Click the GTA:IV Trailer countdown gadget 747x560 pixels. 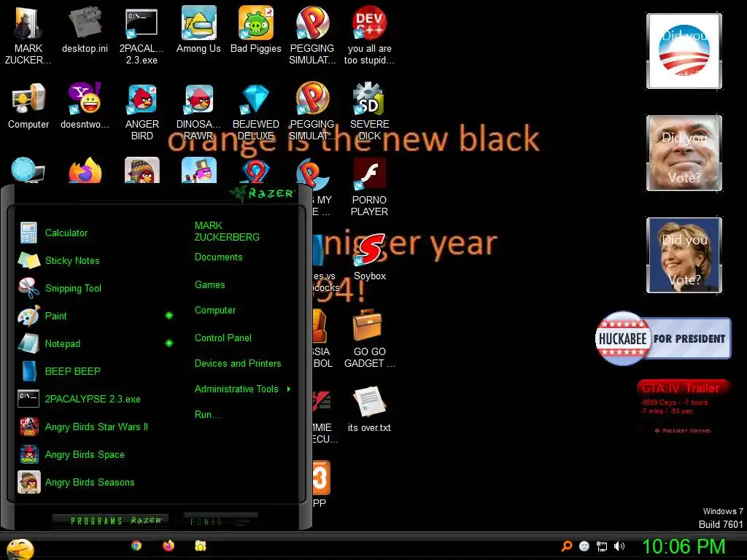pos(683,405)
